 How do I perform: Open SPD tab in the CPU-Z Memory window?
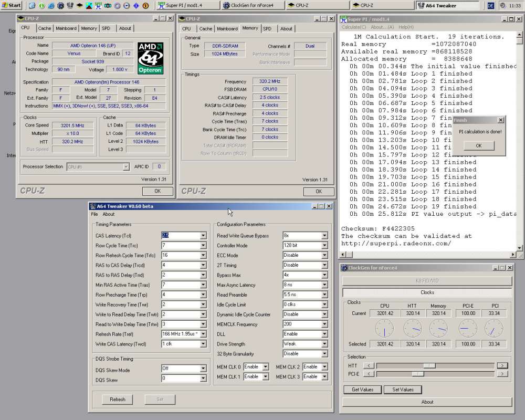[267, 29]
